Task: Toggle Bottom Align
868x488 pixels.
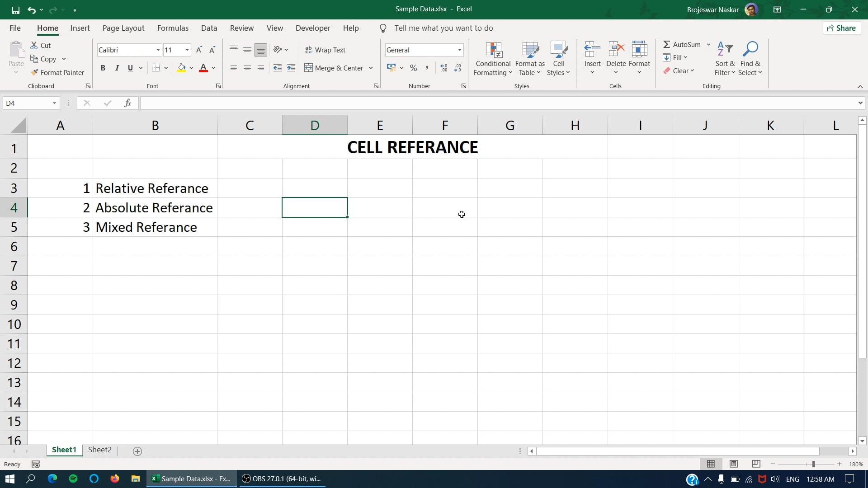Action: tap(261, 50)
